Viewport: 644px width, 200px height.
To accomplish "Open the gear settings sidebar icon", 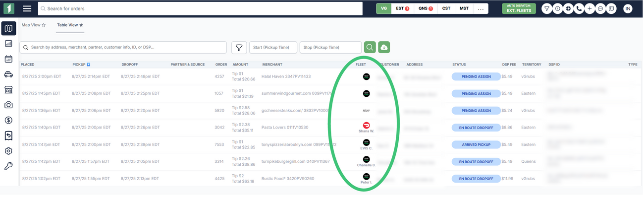I will pyautogui.click(x=8, y=151).
